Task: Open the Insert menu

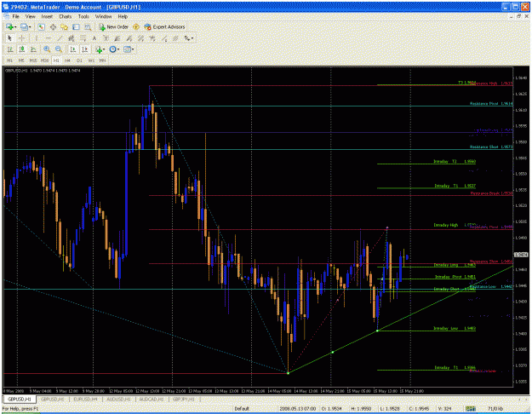Action: pos(47,16)
